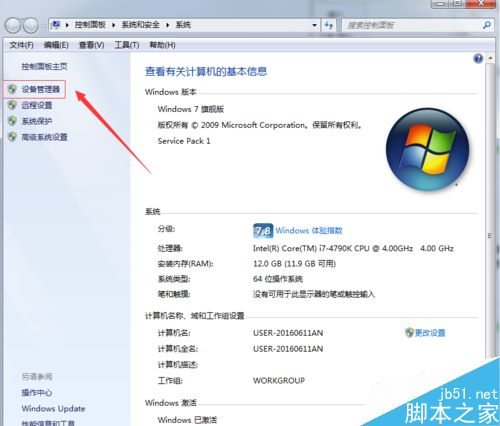Click the Windows 已激活 status text
The height and width of the screenshot is (426, 500).
coord(187,420)
